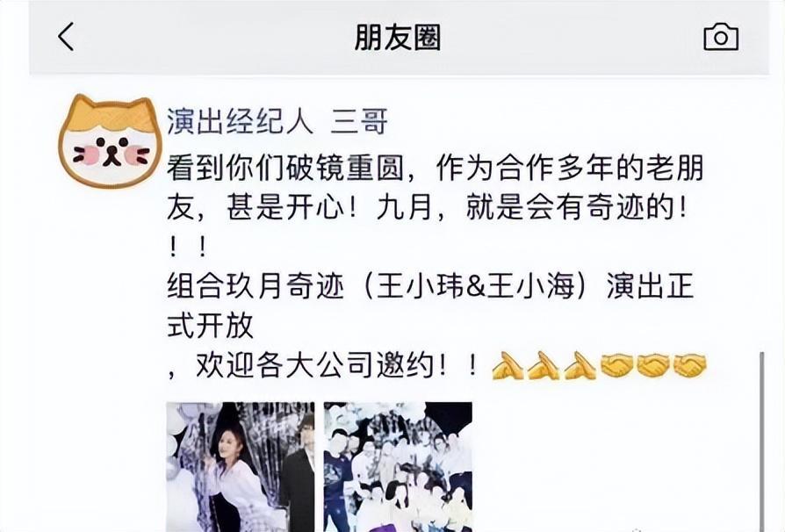Open the camera to post a moment
The image size is (785, 532).
coord(721,37)
